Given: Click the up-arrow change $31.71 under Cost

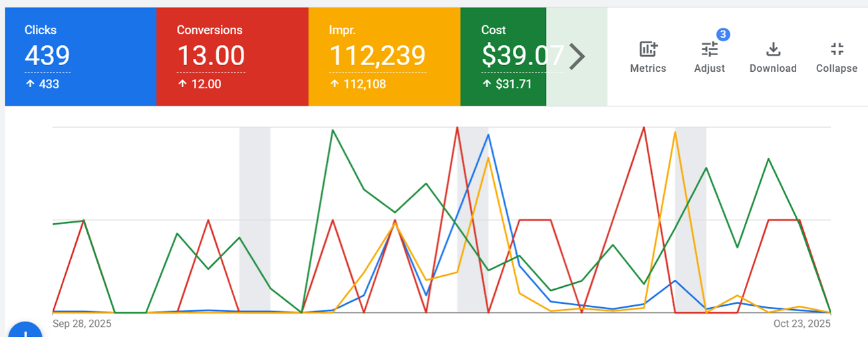Looking at the screenshot, I should click(506, 84).
